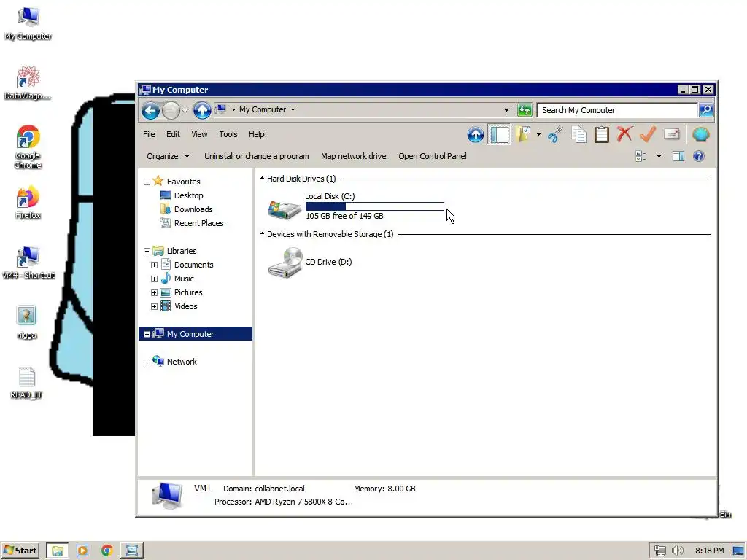
Task: Click the green Refresh button beside address bar
Action: tap(525, 110)
